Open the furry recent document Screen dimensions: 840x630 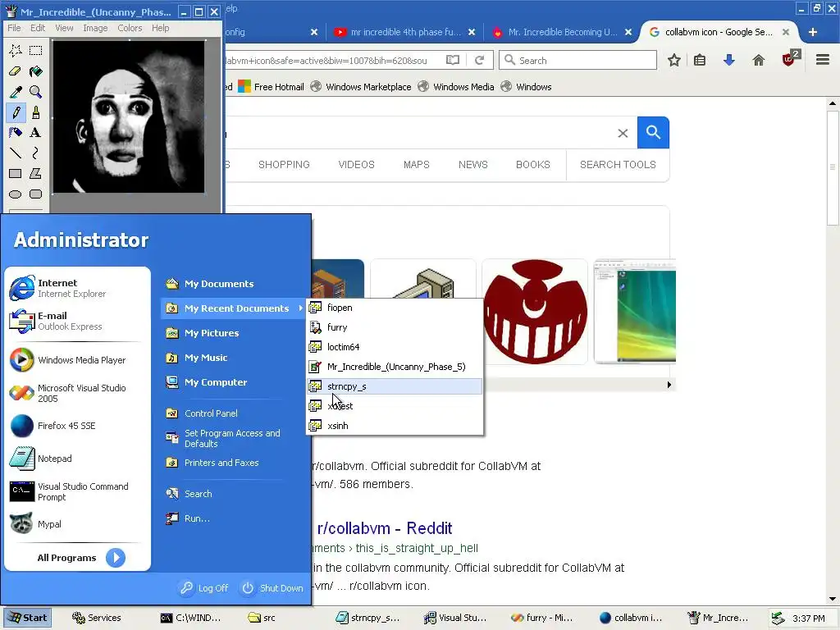[x=395, y=327]
